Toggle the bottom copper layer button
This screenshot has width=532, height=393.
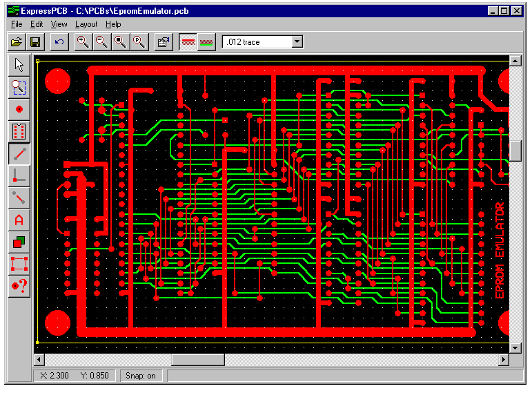(x=206, y=42)
